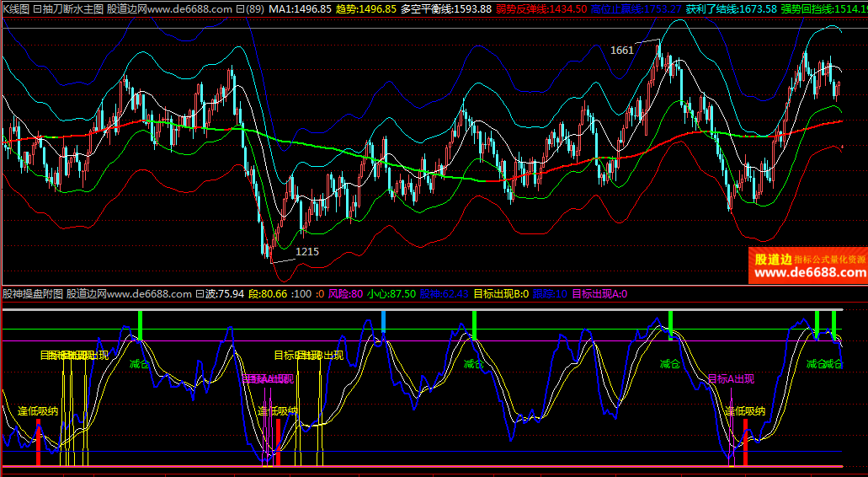
Task: Click the magenta 风险:80 readout
Action: 346,293
